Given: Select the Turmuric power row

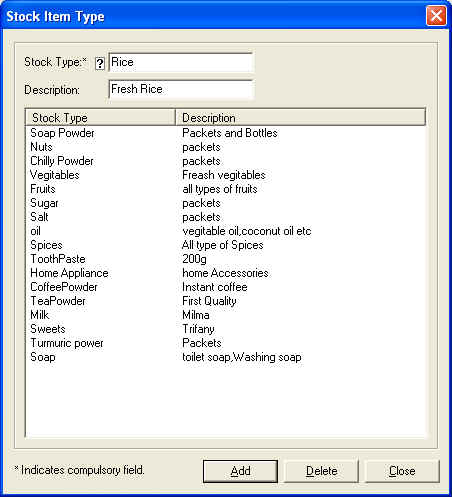Looking at the screenshot, I should click(226, 343).
